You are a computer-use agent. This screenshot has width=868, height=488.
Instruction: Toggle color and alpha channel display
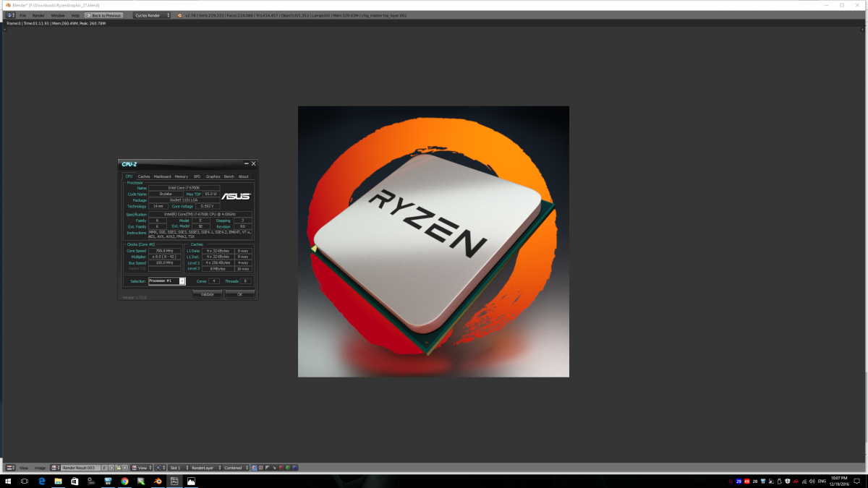click(254, 468)
